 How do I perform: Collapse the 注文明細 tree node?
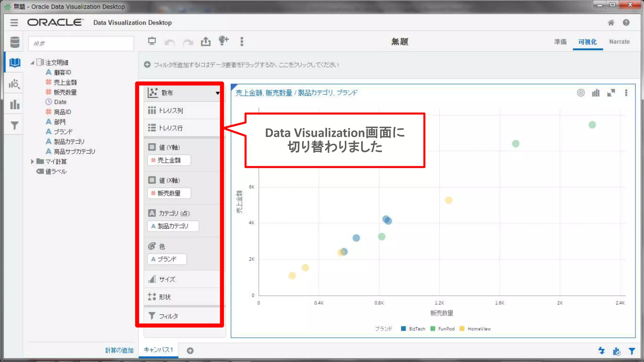pyautogui.click(x=32, y=63)
